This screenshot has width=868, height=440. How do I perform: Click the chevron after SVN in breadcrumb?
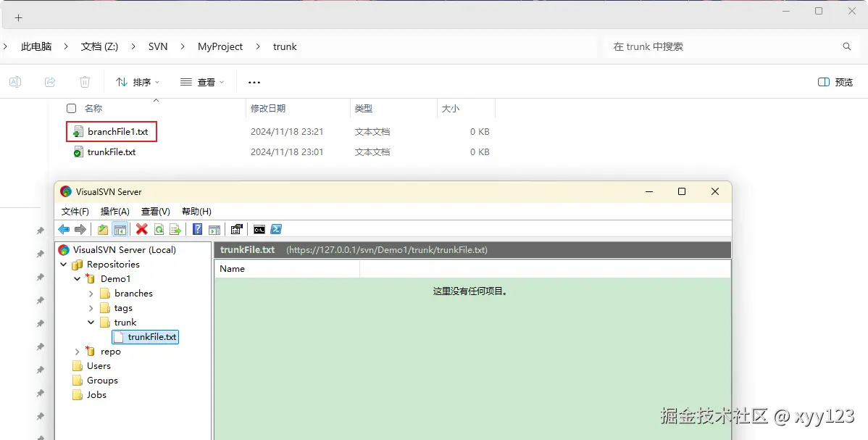click(x=183, y=46)
